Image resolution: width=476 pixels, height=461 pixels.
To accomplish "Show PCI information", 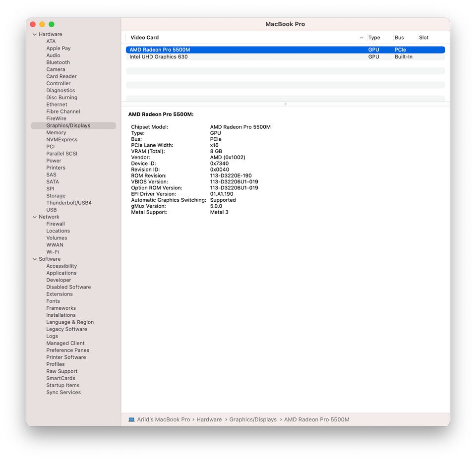I will (x=51, y=147).
